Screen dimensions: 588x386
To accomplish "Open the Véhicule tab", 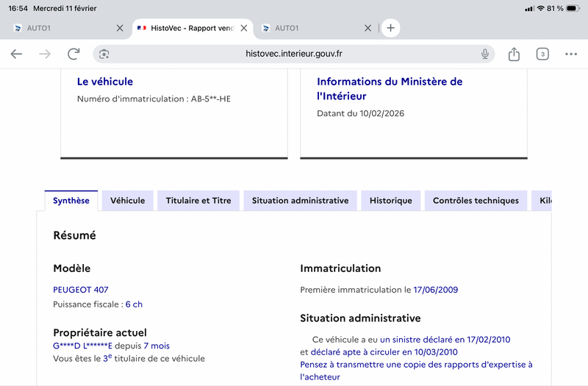I will pos(127,201).
